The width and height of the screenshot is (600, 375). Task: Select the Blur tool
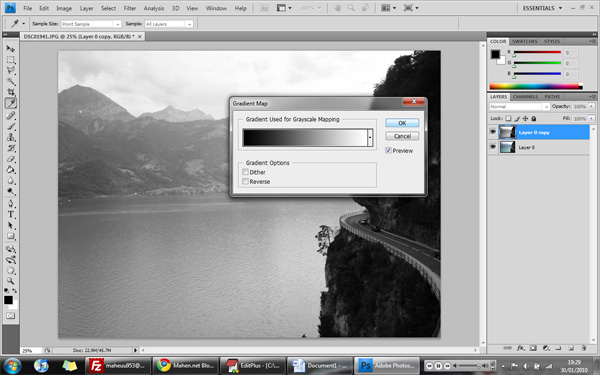[10, 180]
